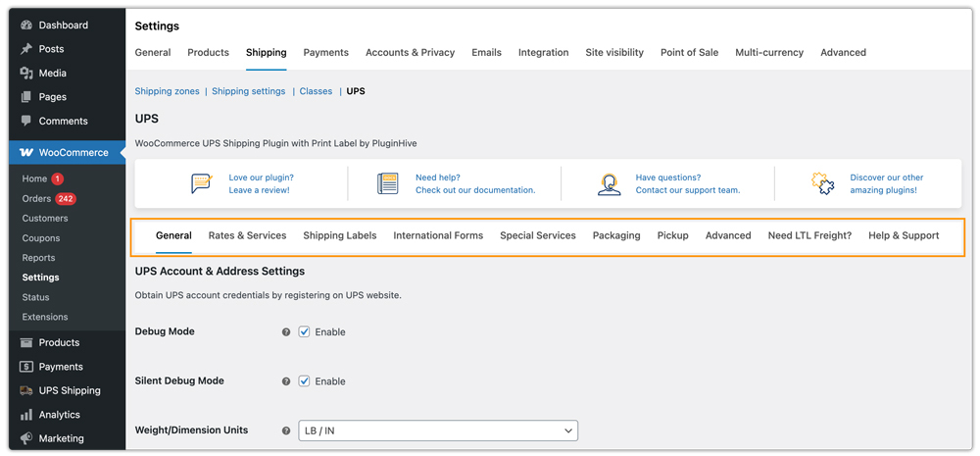Screen dimensions: 980x456
Task: Switch to the Shipping Labels tab
Action: [x=340, y=235]
